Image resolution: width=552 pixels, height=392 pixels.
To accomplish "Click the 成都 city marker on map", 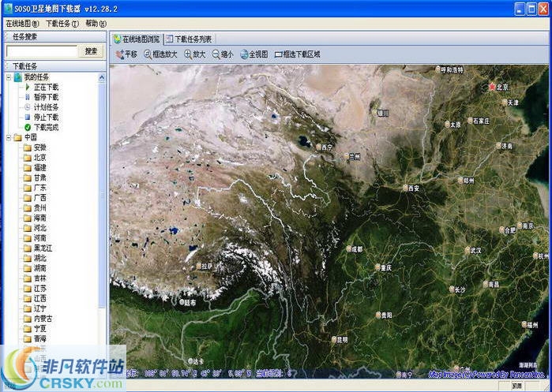I will [x=348, y=249].
